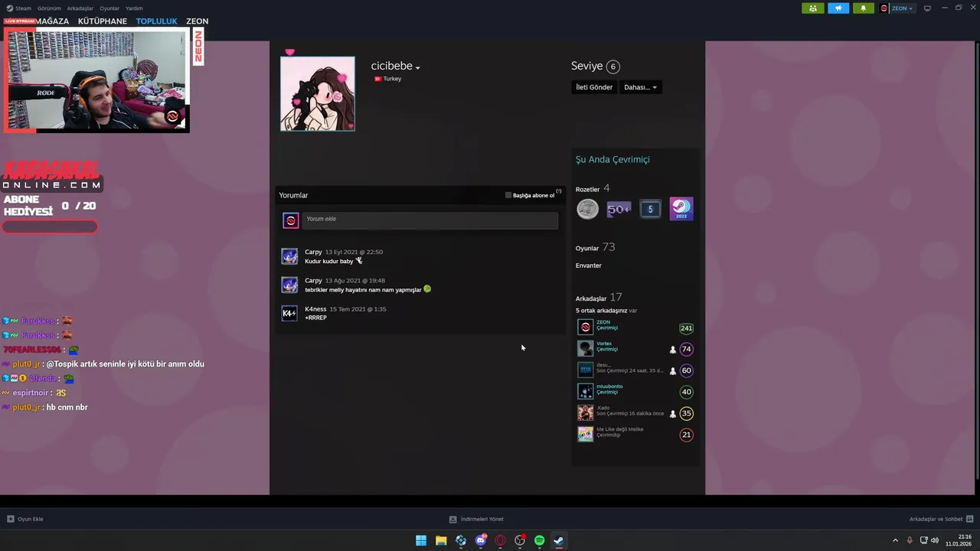Viewport: 980px width, 551px height.
Task: Open friend .Kado's avatar
Action: 586,413
